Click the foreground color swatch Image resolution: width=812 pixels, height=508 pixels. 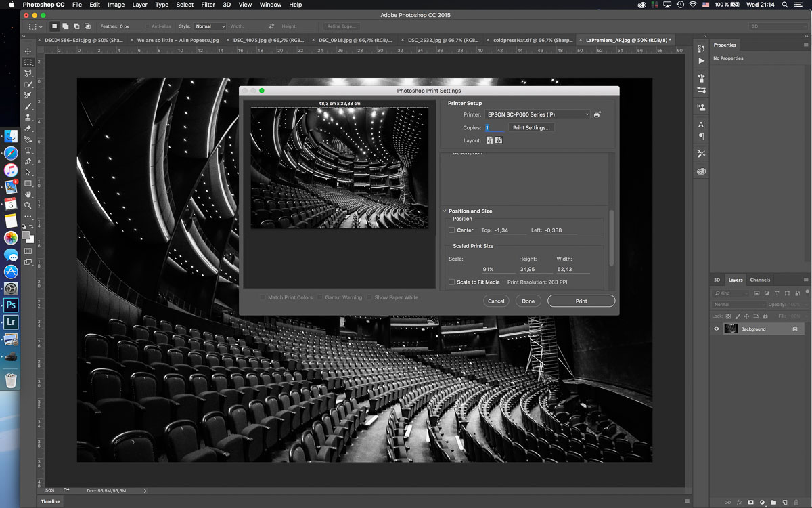pos(26,235)
